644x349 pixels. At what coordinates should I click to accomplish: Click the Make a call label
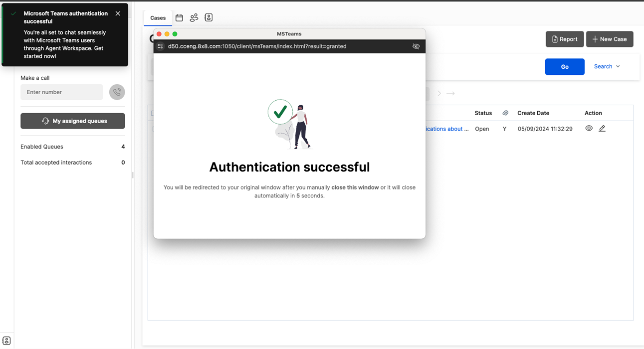35,78
